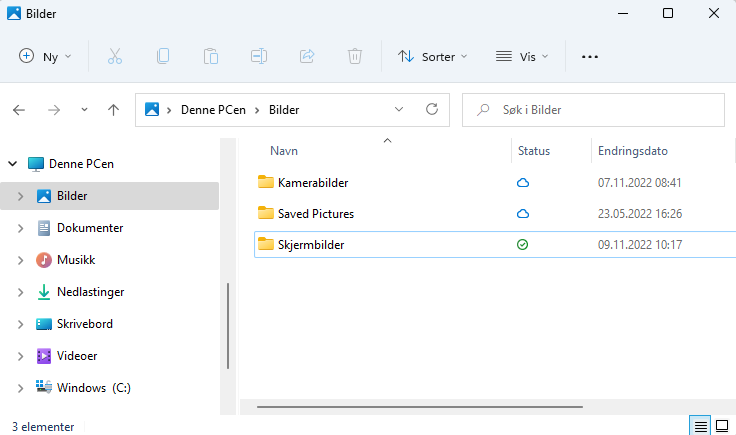Expand the Windows (C:) tree node
This screenshot has width=736, height=435.
[21, 388]
